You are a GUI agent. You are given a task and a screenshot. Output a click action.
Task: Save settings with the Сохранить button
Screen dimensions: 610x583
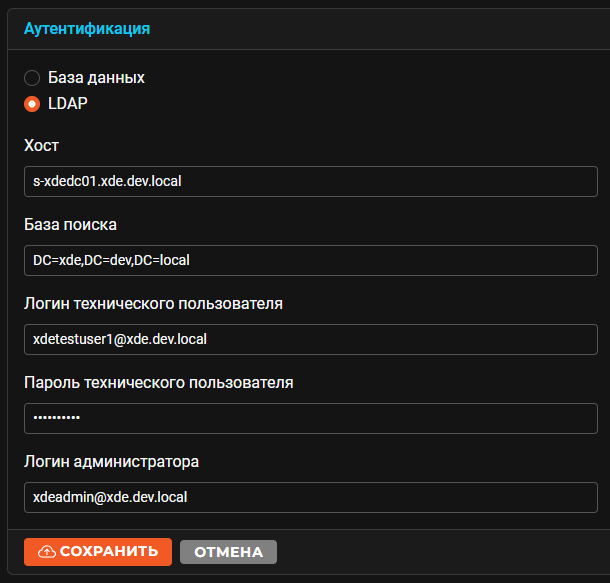(98, 551)
